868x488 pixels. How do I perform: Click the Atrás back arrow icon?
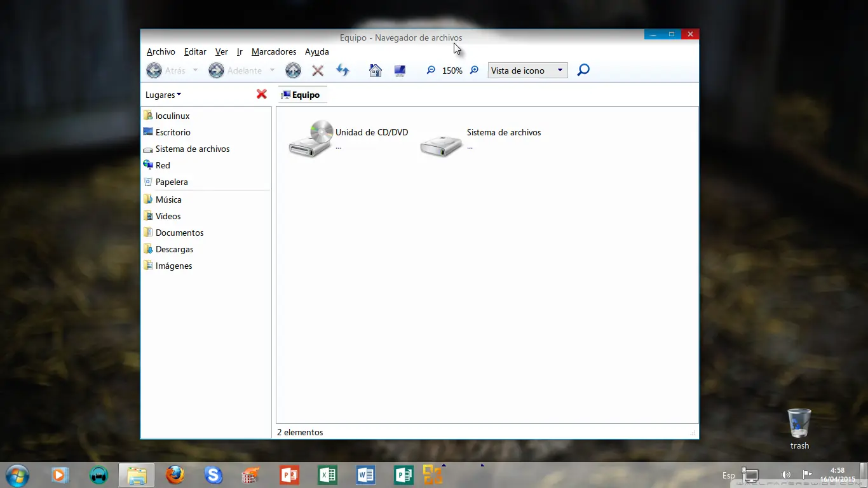coord(154,71)
